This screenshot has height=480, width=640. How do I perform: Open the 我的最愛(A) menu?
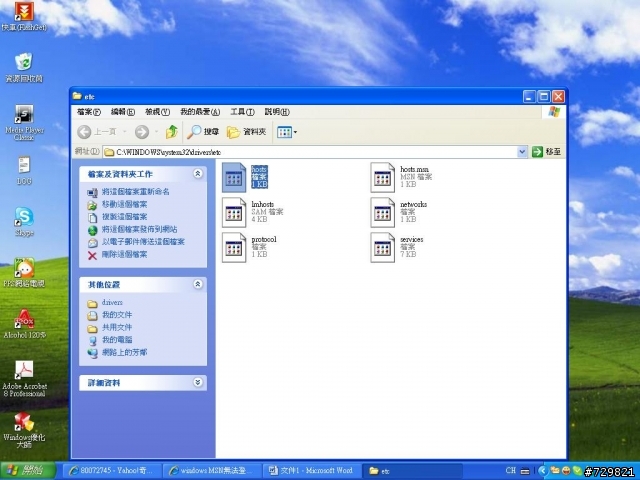click(200, 111)
